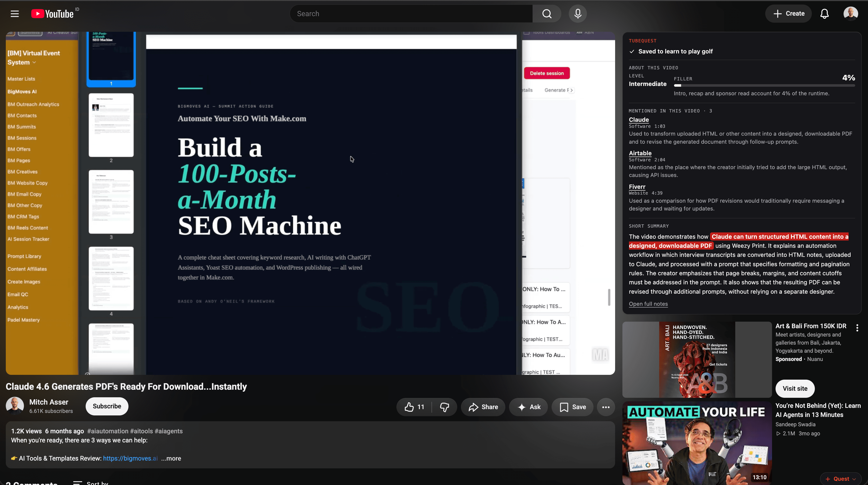Ask about the video with the Ask button
Image resolution: width=868 pixels, height=485 pixels.
[528, 407]
